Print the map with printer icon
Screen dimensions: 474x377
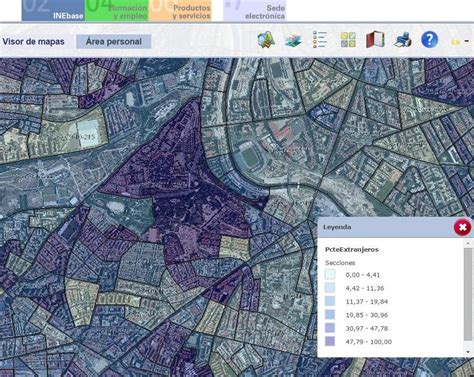pyautogui.click(x=402, y=40)
